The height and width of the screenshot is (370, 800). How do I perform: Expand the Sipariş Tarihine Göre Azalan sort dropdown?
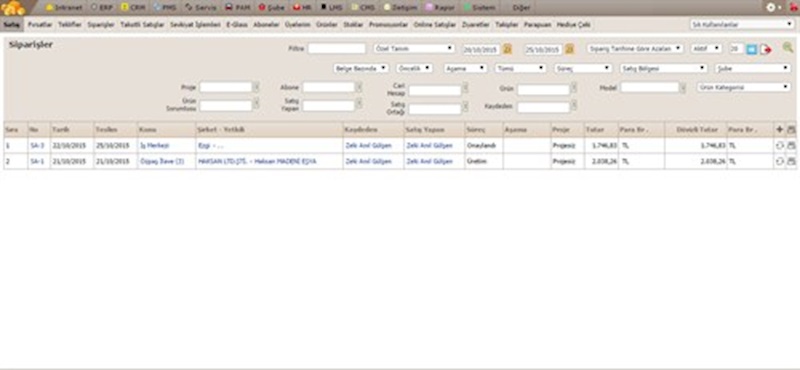635,48
